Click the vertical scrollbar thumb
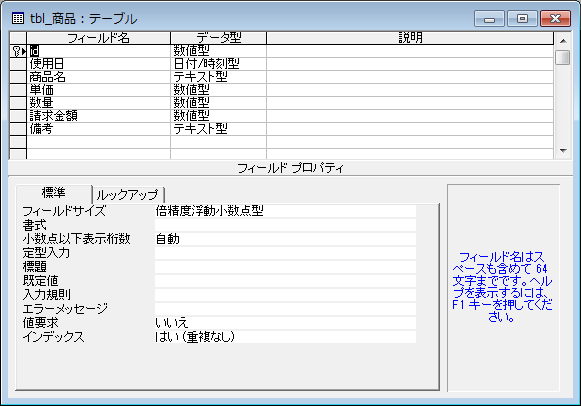The height and width of the screenshot is (406, 581). point(563,58)
